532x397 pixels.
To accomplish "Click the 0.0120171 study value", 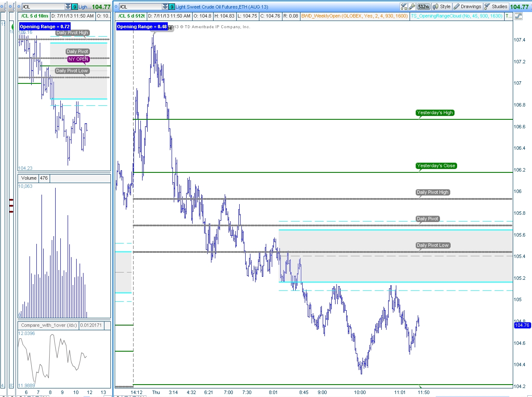I will [92, 325].
